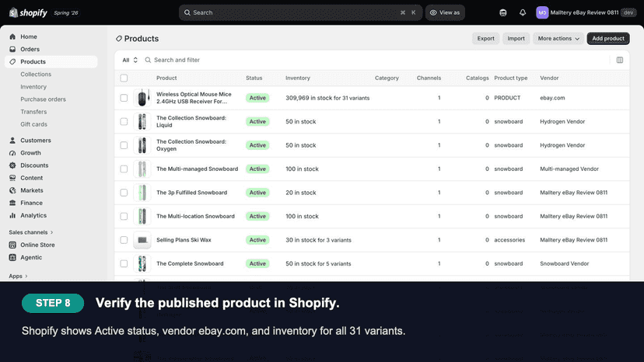Click the Finance sidebar icon
Screen dimensions: 644x362
[x=12, y=203]
